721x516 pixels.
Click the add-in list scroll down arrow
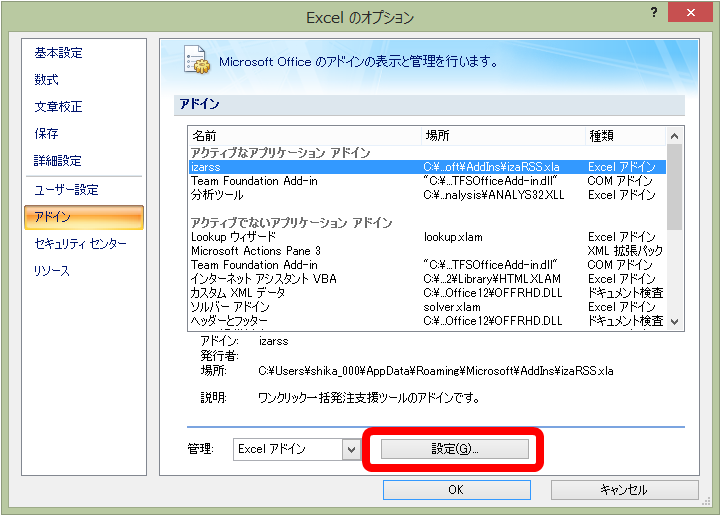coord(675,322)
